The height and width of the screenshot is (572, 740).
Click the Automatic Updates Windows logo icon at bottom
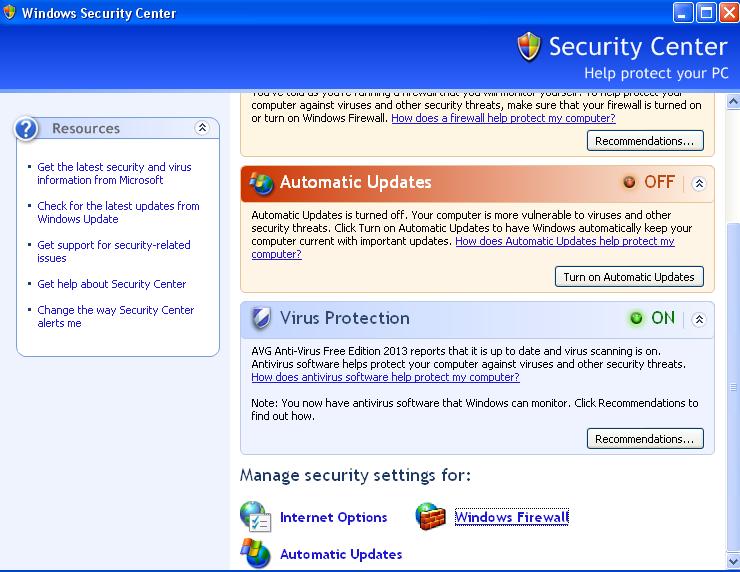[256, 553]
